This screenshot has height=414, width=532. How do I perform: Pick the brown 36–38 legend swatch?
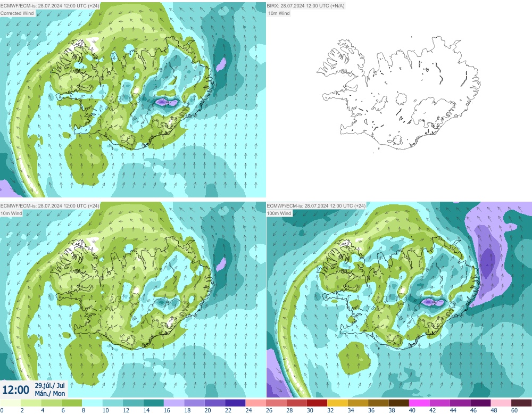coord(378,403)
